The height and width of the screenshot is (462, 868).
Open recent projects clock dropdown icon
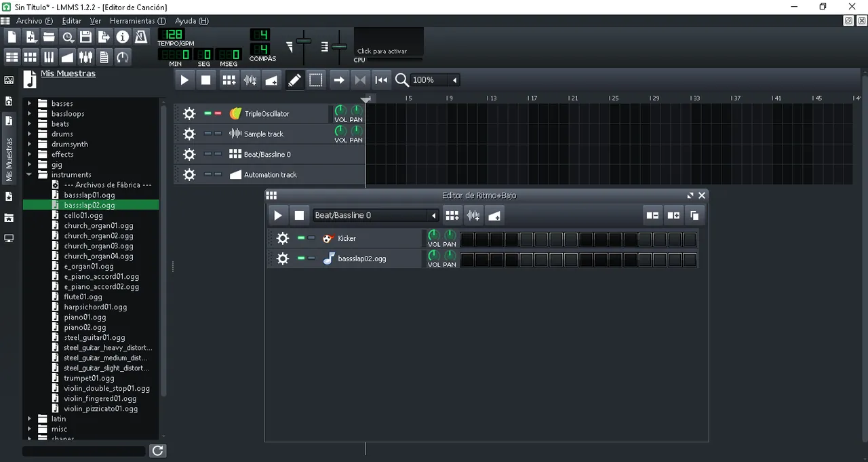point(67,37)
